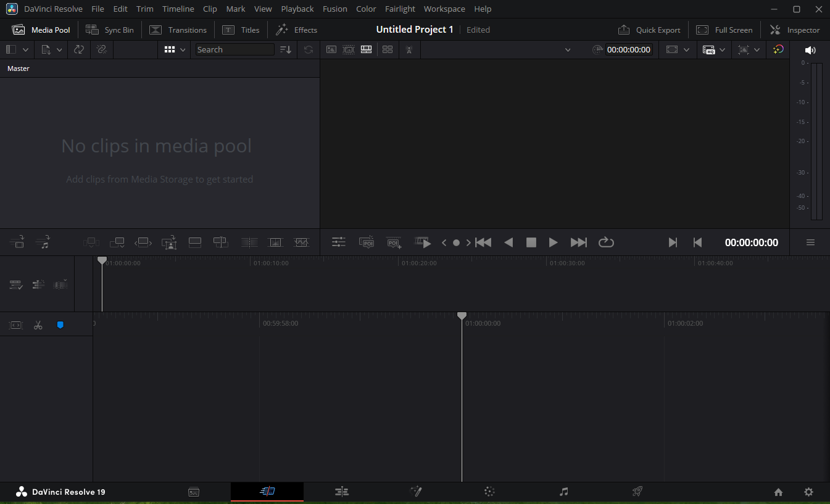Toggle the Inspector panel
This screenshot has height=504, width=830.
click(795, 30)
